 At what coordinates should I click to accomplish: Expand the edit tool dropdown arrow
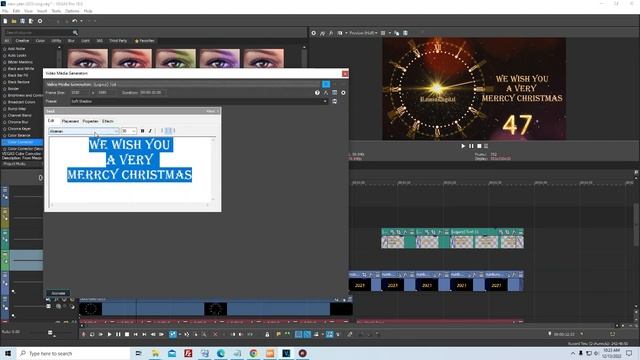click(179, 334)
